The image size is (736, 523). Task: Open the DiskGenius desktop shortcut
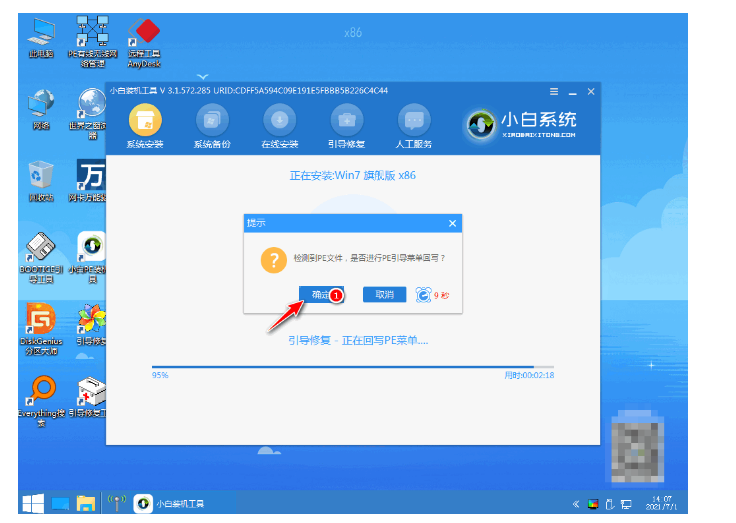41,325
